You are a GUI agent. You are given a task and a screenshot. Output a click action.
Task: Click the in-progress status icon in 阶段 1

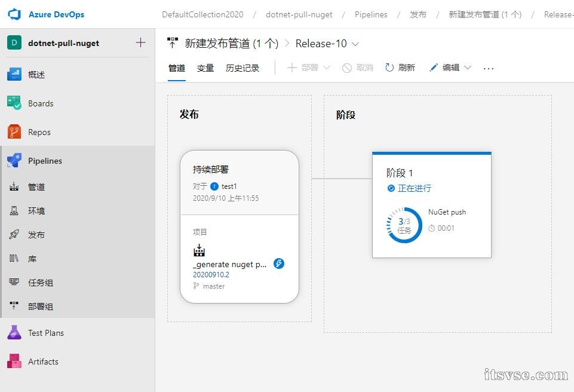tap(391, 188)
